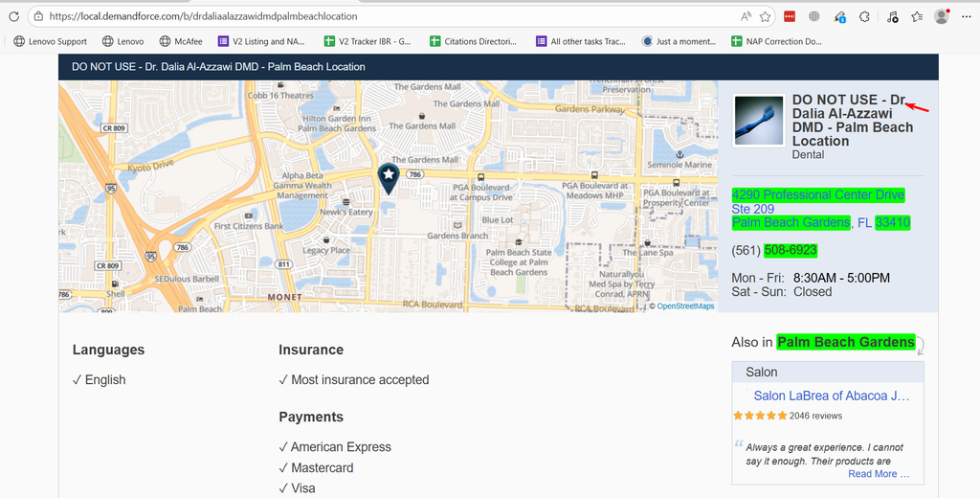The image size is (980, 498).
Task: Open V2 Listing and NA bookmark
Action: point(261,41)
